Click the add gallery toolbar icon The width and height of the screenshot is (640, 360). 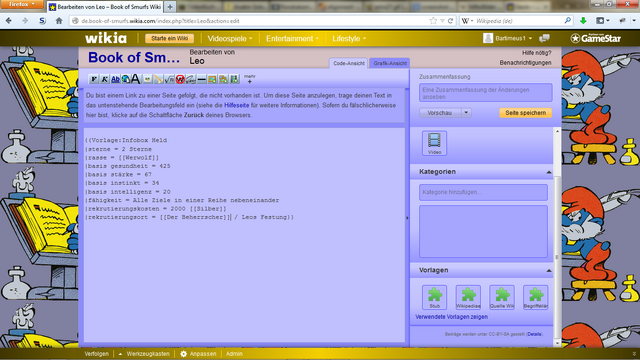pos(223,79)
